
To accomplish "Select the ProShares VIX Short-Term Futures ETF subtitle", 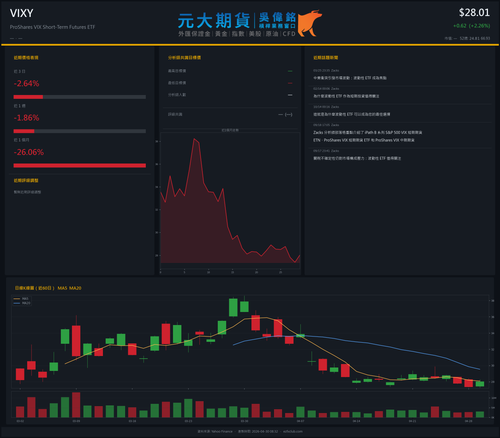I will click(52, 27).
